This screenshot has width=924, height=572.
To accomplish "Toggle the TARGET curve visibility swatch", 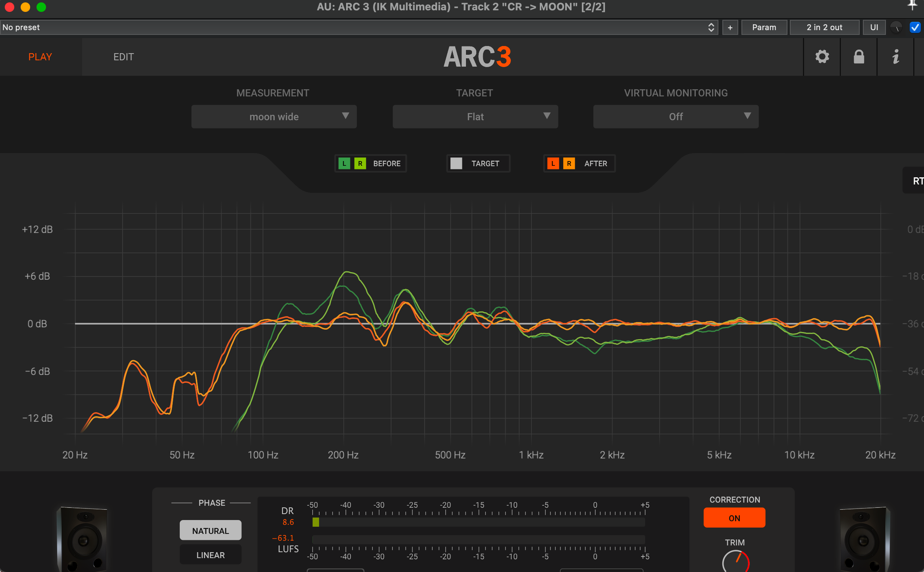I will point(456,163).
